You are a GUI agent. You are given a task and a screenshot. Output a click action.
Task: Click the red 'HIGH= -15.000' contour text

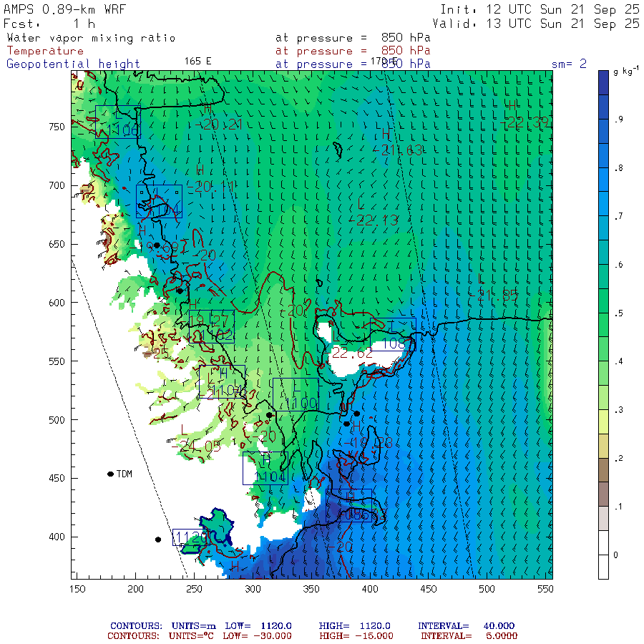click(356, 636)
